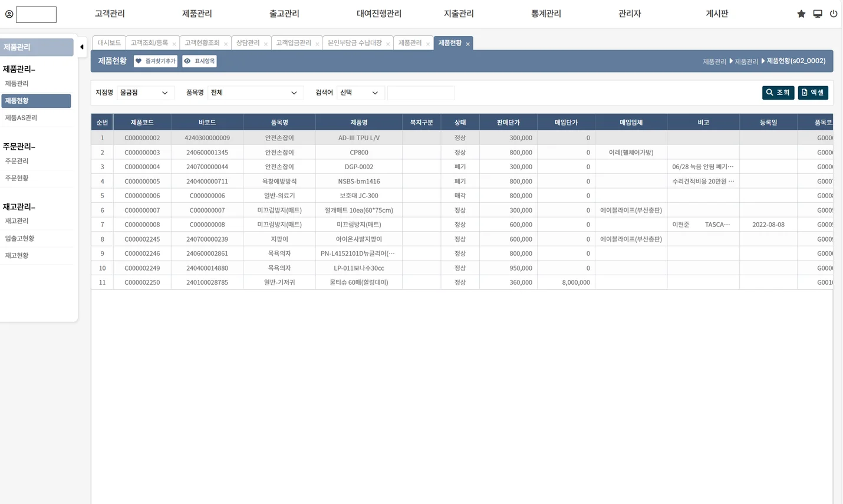Click 8,000,000 purchase price cell
Screen dimensions: 843x504
click(x=566, y=282)
